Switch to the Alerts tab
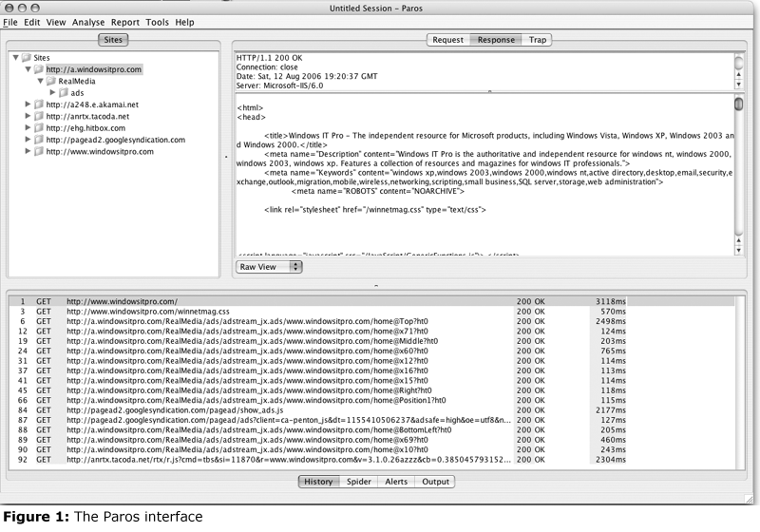The image size is (760, 532). 396,482
